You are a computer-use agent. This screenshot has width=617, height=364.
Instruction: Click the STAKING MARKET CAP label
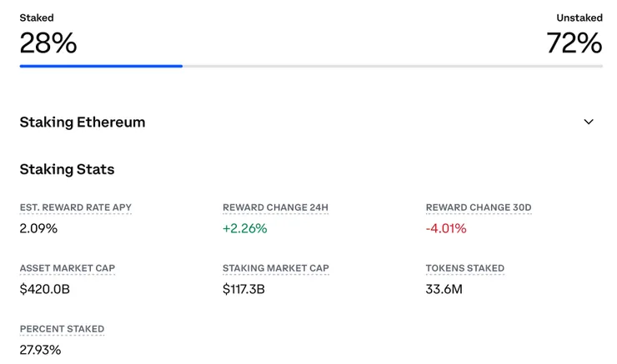click(276, 268)
